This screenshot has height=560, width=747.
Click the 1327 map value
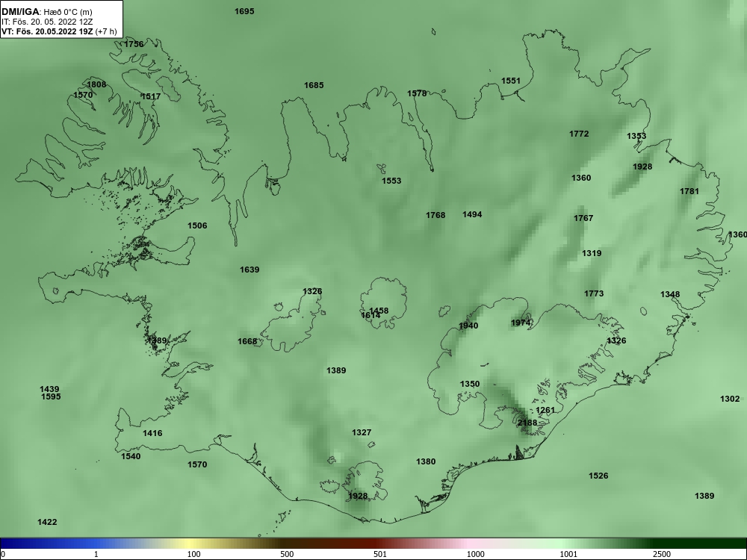pos(362,432)
